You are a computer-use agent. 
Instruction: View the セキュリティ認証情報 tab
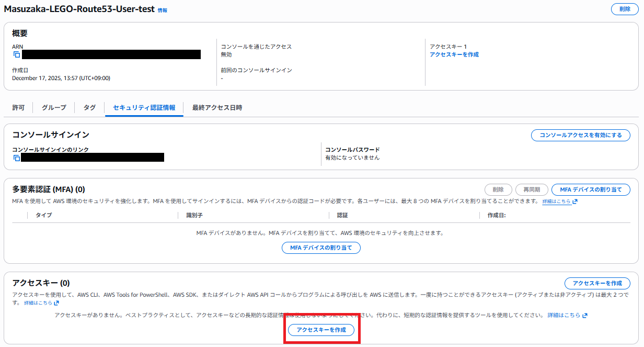click(x=144, y=107)
